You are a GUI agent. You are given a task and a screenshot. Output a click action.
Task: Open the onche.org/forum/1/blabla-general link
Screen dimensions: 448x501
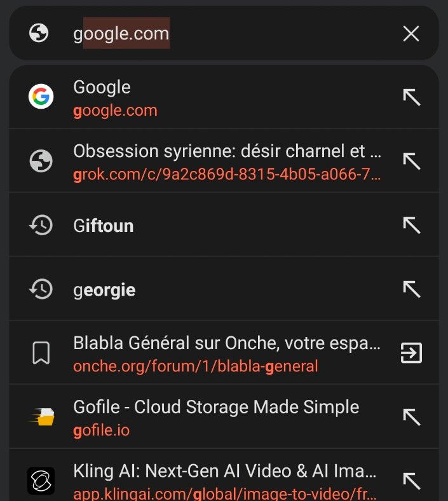[196, 366]
